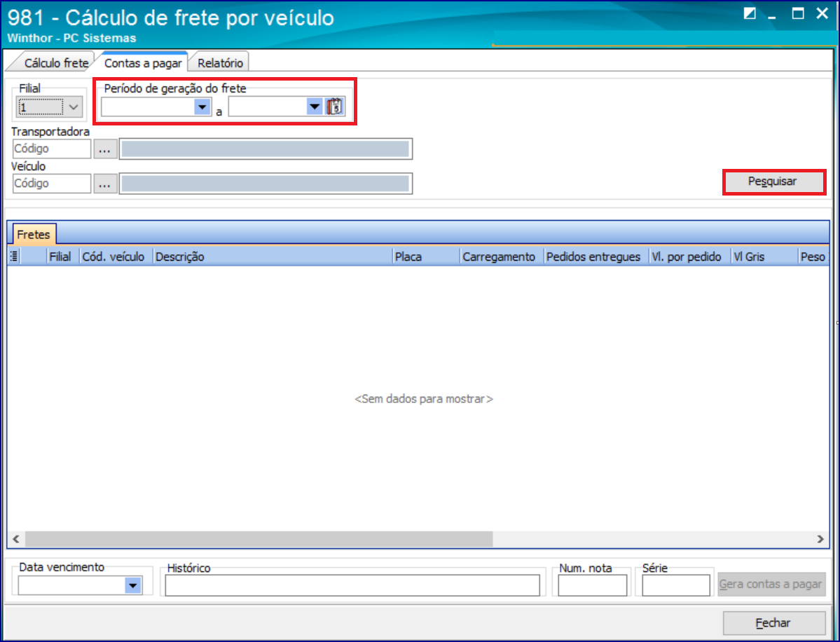Image resolution: width=840 pixels, height=642 pixels.
Task: Click the Data vencimento date field
Action: click(71, 585)
